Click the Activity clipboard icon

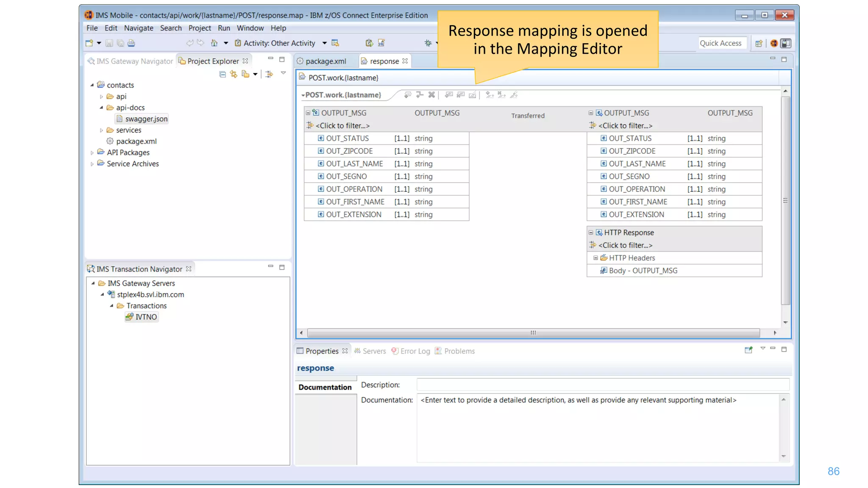click(238, 43)
